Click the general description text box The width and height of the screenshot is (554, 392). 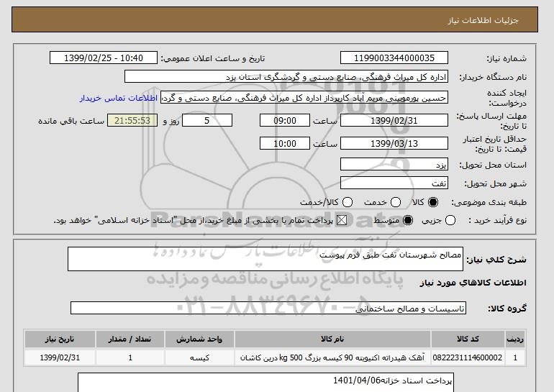[x=265, y=259]
